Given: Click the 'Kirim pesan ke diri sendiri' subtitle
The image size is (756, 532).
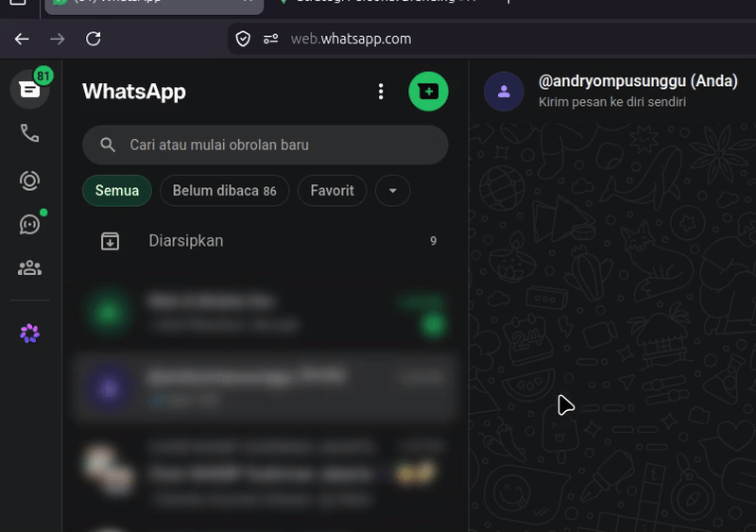Looking at the screenshot, I should click(x=612, y=102).
